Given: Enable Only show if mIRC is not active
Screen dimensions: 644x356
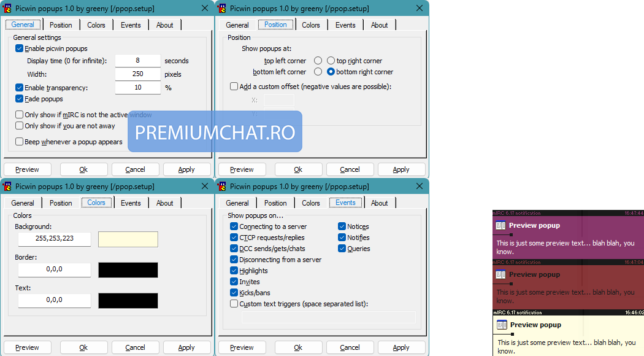Looking at the screenshot, I should pos(19,115).
